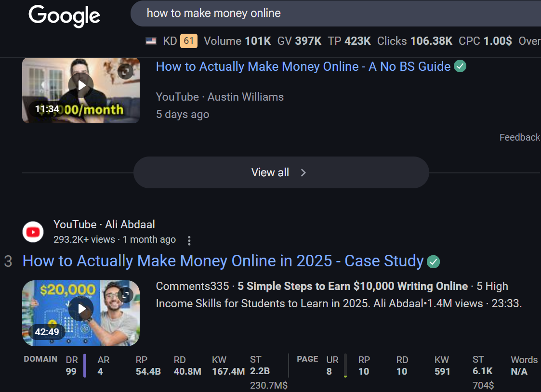This screenshot has height=392, width=541.
Task: Click the green checkmark beside Case Study title
Action: (x=434, y=261)
